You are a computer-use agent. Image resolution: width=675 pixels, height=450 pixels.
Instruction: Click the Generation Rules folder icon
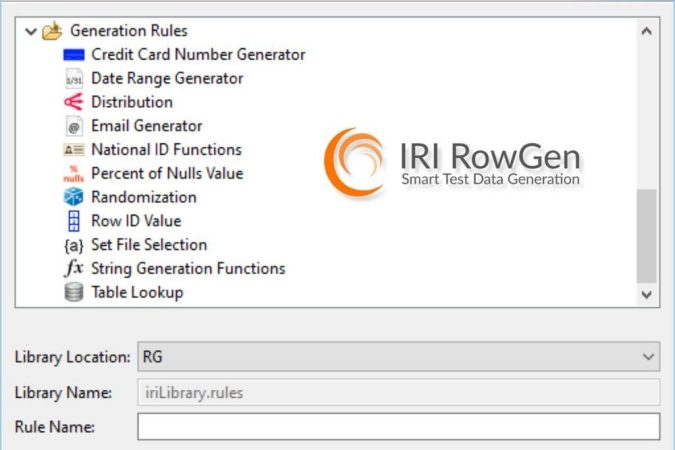click(52, 31)
